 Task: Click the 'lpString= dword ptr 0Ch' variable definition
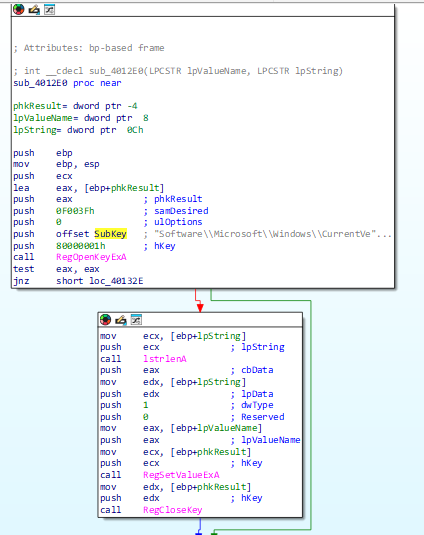(78, 130)
